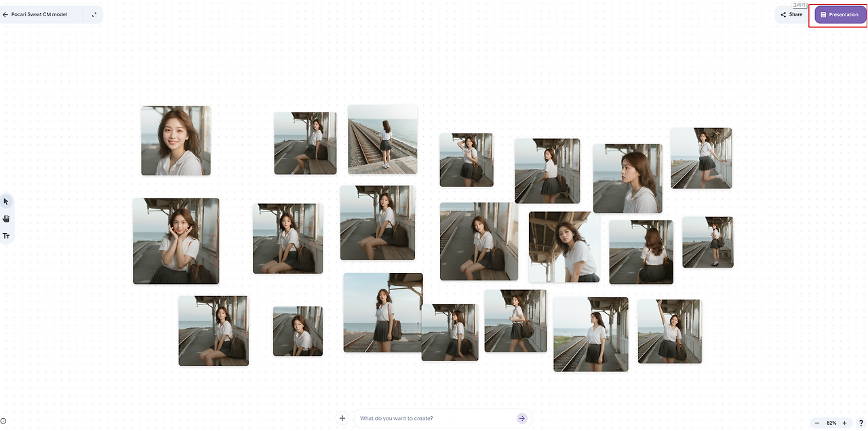Select image of girl standing on railway tracks
Screen dimensions: 868x431
[x=382, y=139]
